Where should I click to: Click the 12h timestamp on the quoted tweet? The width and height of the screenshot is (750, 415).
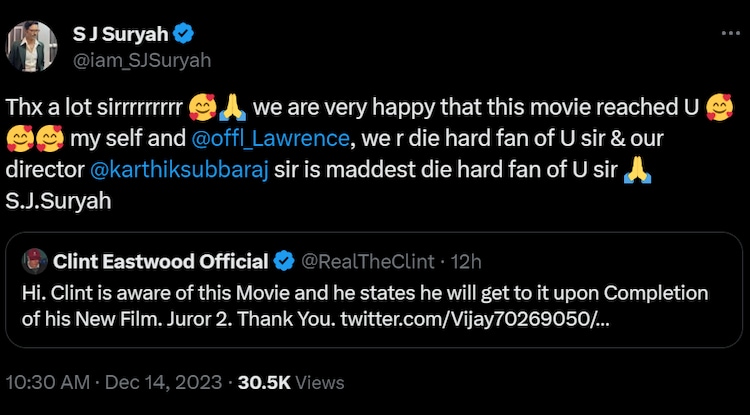pyautogui.click(x=466, y=262)
